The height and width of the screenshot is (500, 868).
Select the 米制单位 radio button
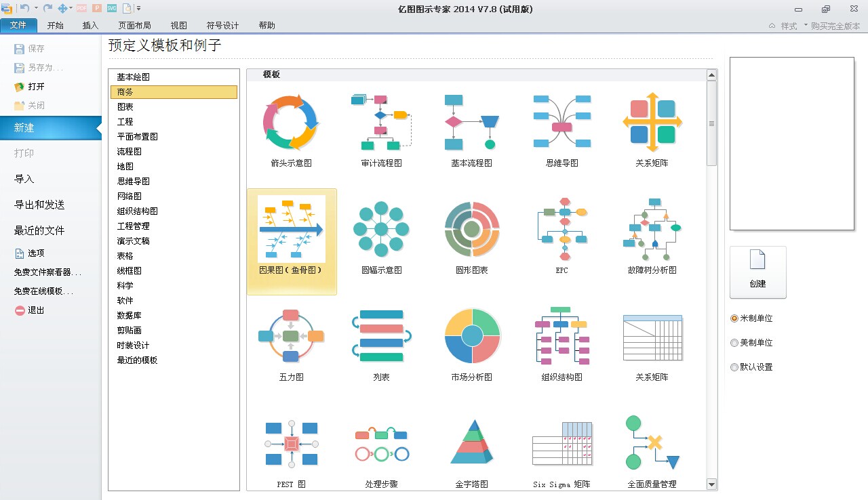pos(734,318)
